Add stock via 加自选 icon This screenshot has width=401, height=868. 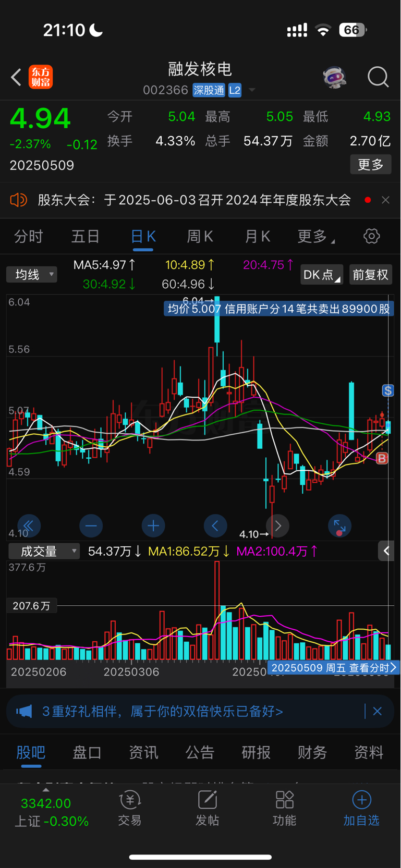pos(361,809)
